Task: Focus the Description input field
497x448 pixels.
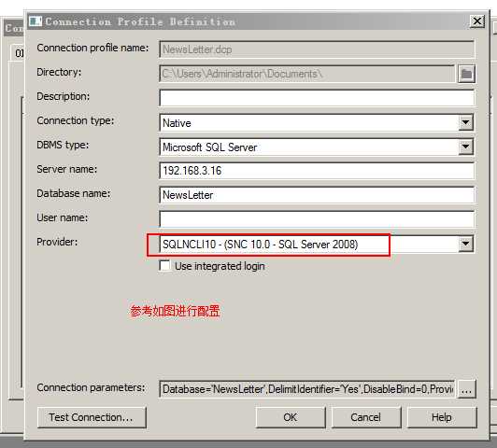Action: (x=317, y=98)
